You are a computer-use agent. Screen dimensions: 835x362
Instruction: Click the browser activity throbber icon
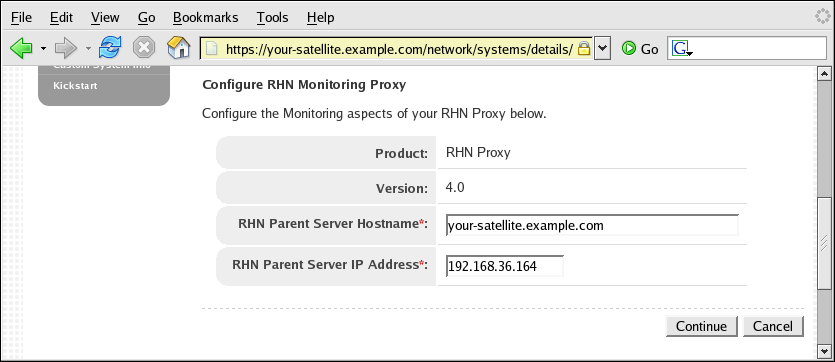click(823, 17)
